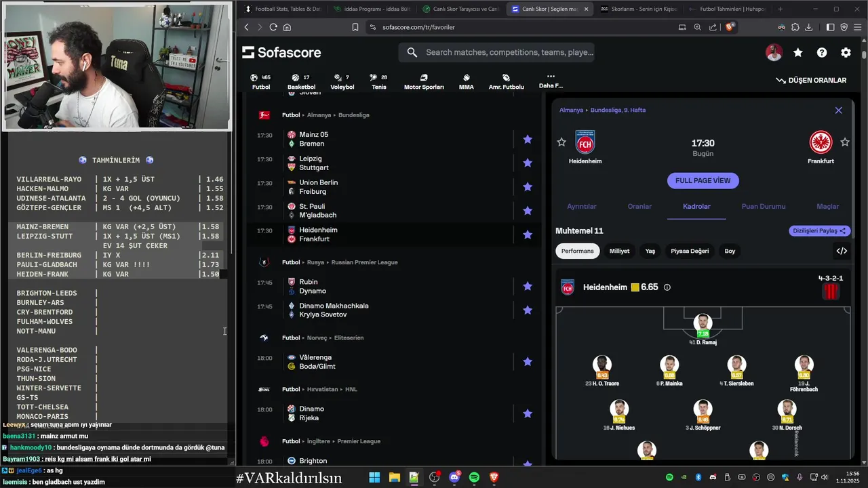Click the FULL PAGE VIEW button
The height and width of the screenshot is (488, 868).
pos(703,180)
